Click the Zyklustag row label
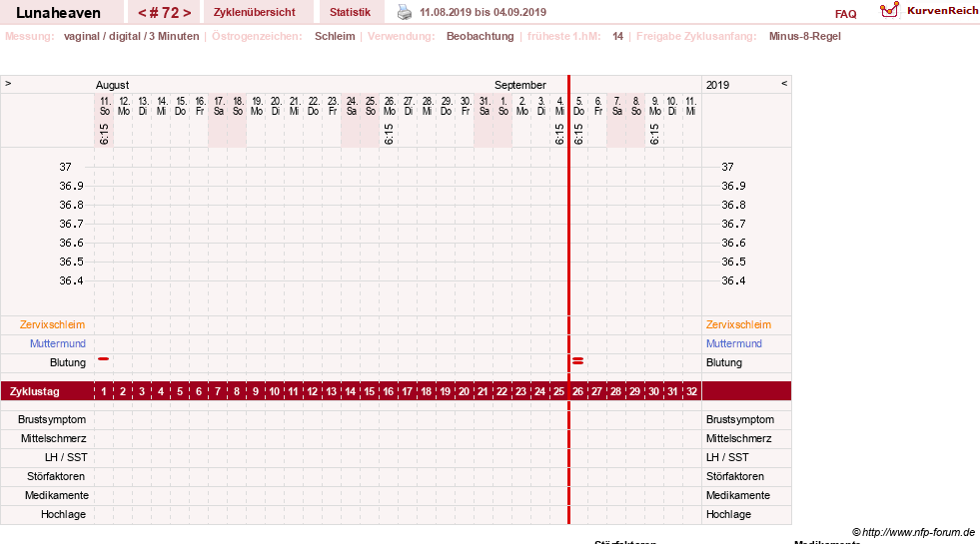980x544 pixels. point(34,391)
